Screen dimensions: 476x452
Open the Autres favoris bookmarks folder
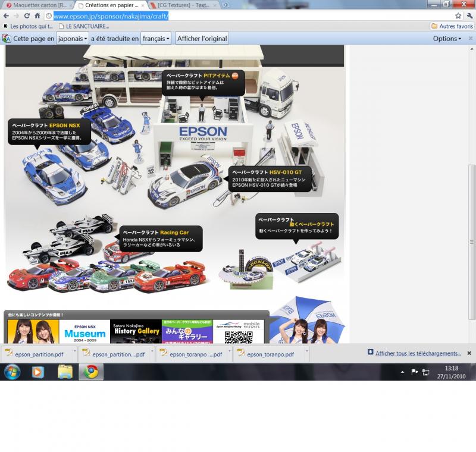(x=452, y=26)
